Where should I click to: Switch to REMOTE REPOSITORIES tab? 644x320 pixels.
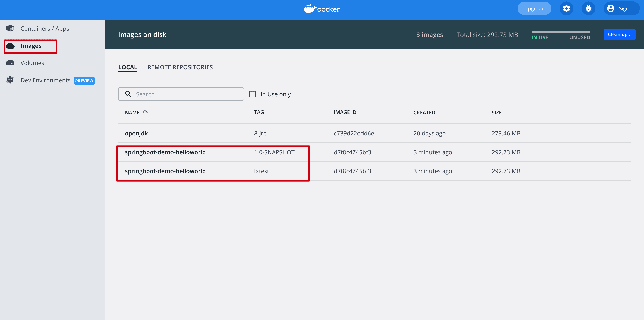[x=180, y=67]
